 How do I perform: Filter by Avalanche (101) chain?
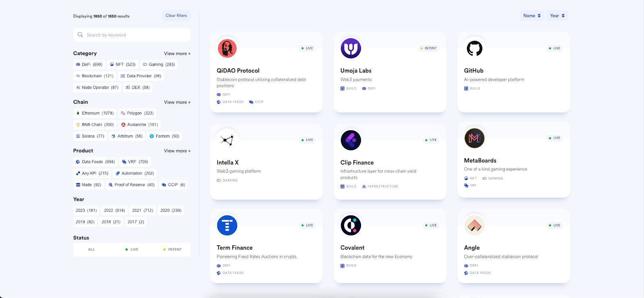click(139, 125)
